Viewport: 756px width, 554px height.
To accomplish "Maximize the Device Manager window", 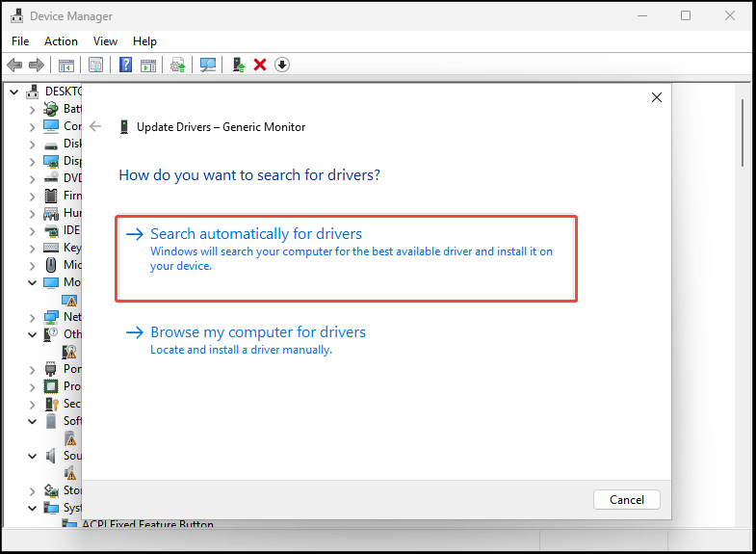I will click(686, 16).
